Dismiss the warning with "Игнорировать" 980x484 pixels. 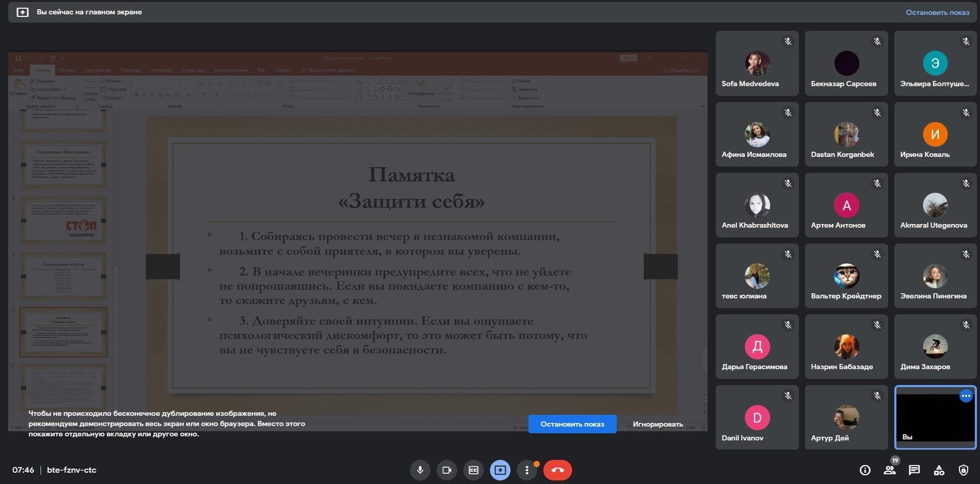(x=657, y=424)
